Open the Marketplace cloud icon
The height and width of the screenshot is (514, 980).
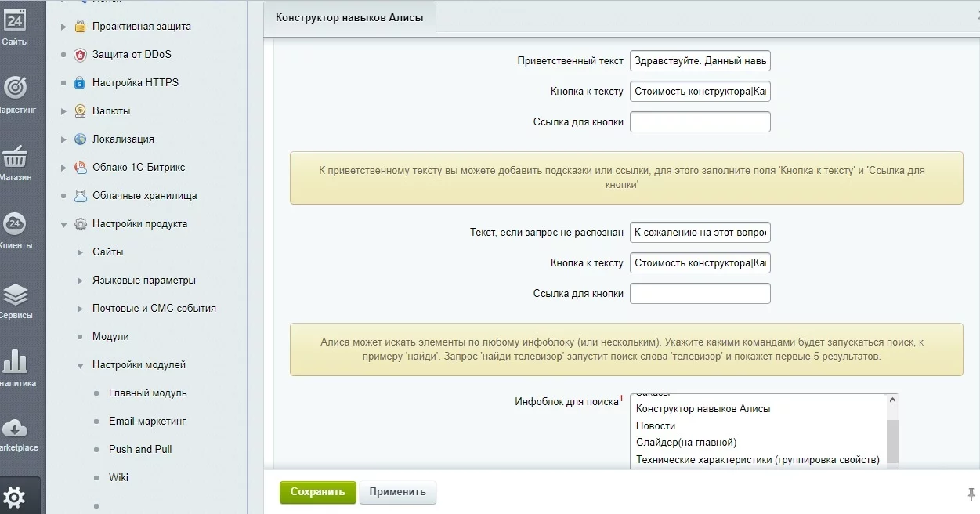click(15, 430)
